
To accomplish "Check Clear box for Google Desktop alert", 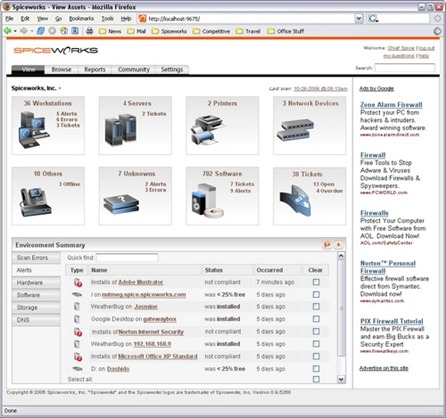I will [316, 319].
